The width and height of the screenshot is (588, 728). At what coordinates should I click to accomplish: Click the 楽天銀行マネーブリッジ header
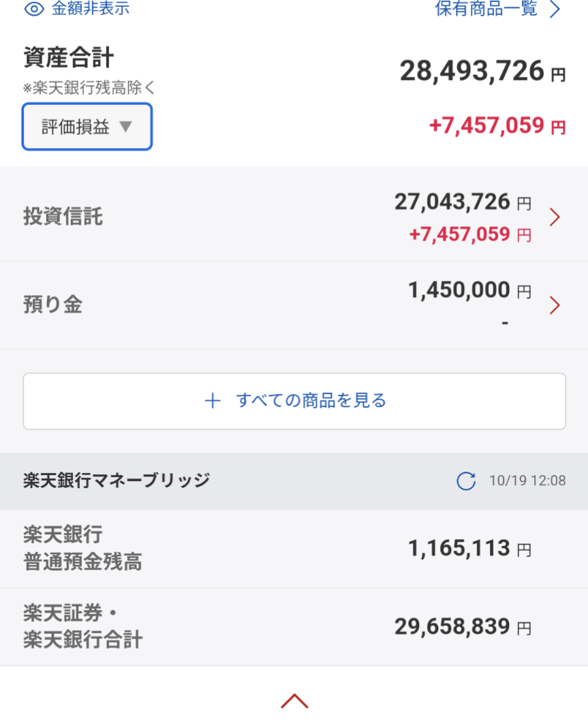[117, 481]
